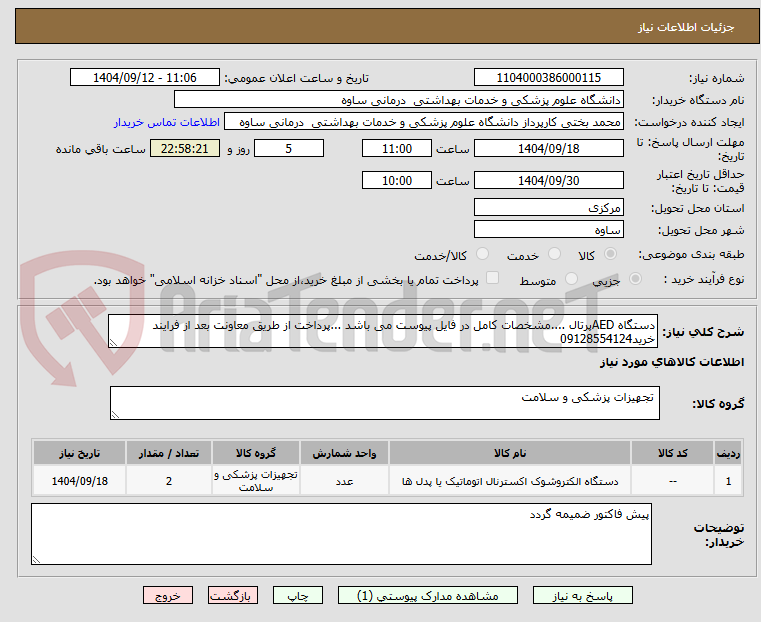
Task: Select the خدمت radio button
Action: 554,254
